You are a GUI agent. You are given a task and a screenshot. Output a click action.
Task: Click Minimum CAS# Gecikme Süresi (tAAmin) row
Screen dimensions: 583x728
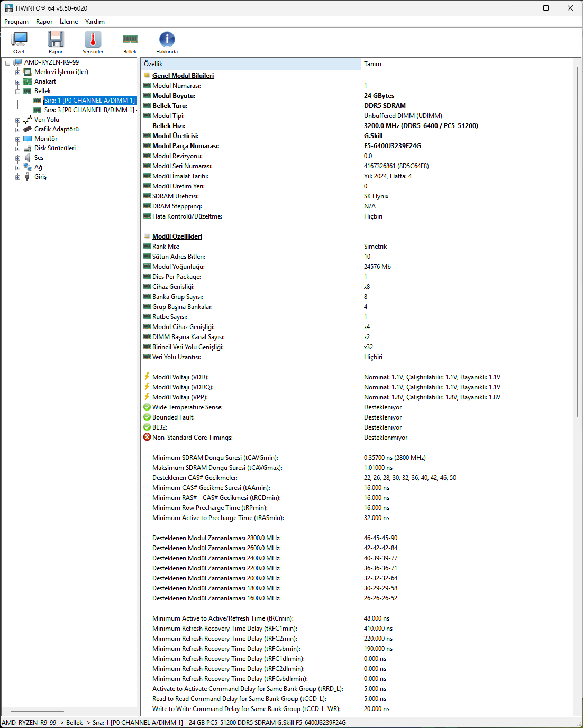(357, 488)
